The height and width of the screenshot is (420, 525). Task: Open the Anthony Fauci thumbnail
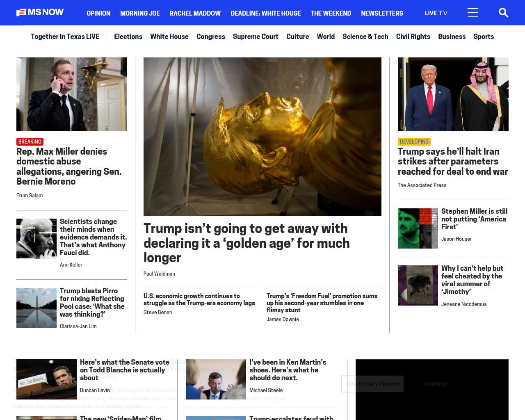click(37, 239)
